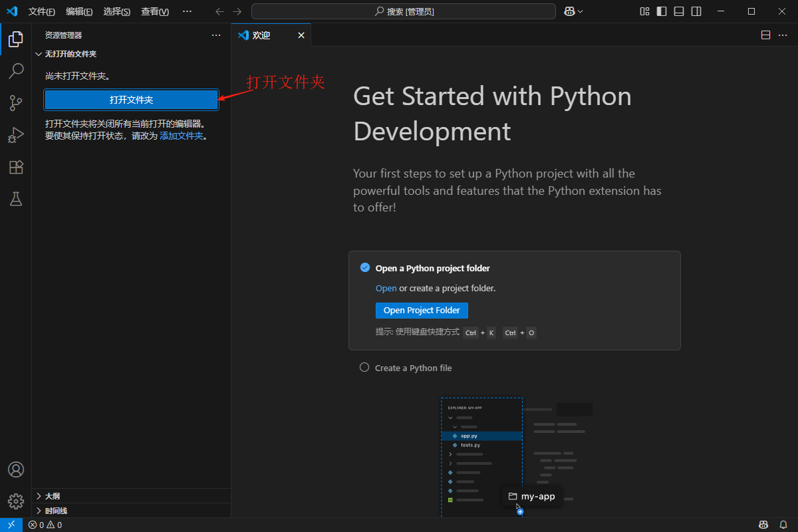Toggle the primary side bar

tap(662, 11)
